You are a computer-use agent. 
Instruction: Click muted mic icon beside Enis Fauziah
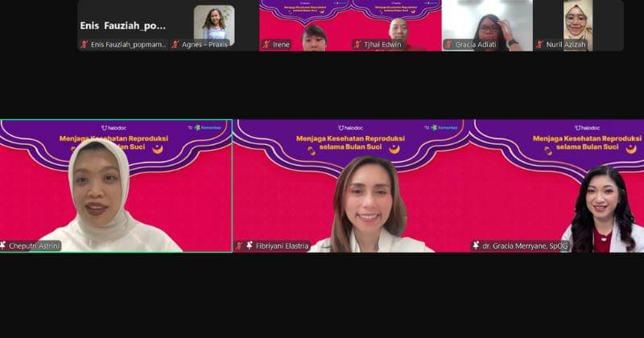[85, 45]
